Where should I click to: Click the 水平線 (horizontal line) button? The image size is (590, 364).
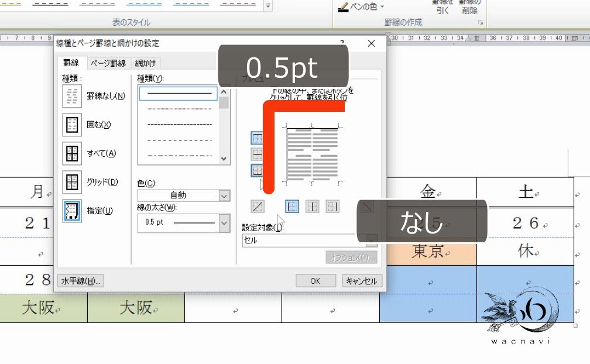(x=80, y=280)
